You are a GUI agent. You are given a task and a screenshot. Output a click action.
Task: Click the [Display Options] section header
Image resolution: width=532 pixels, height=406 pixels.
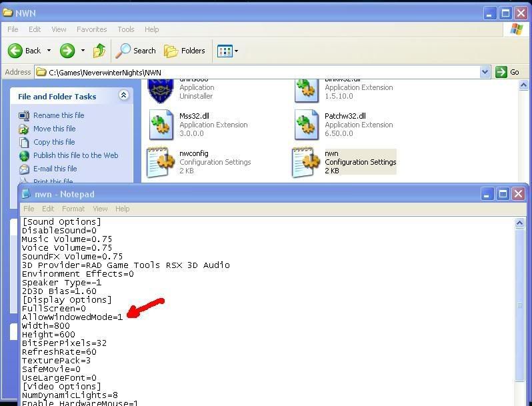(67, 300)
